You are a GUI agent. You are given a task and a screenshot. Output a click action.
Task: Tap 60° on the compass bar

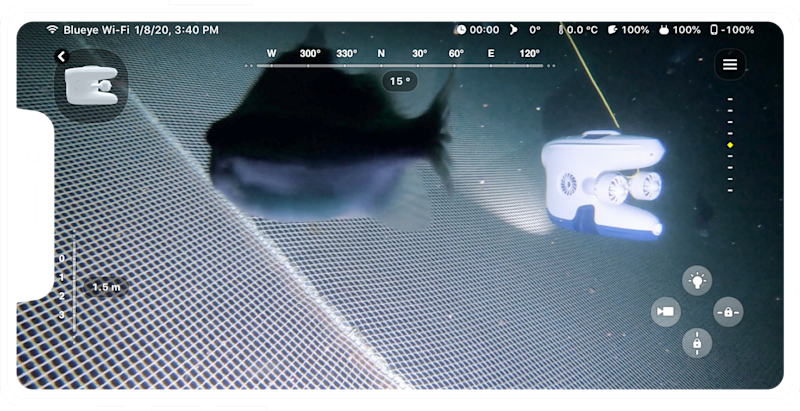[456, 54]
